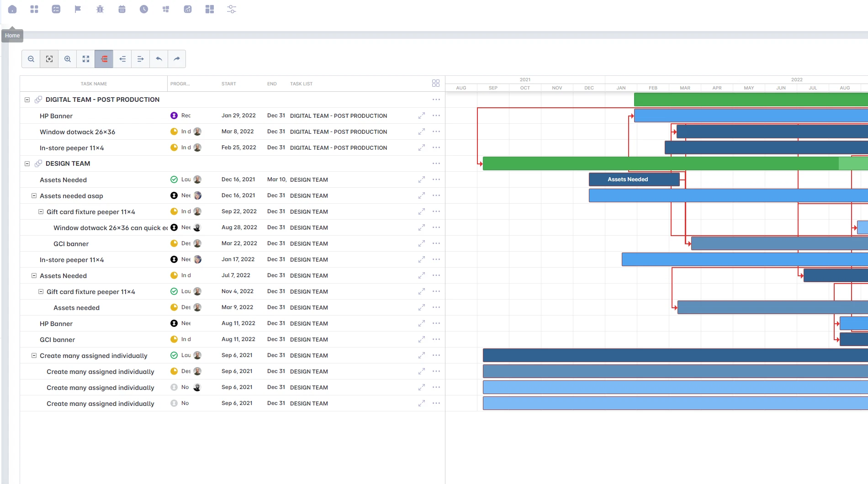
Task: Toggle fullscreen mode for the Gantt chart
Action: coord(85,59)
